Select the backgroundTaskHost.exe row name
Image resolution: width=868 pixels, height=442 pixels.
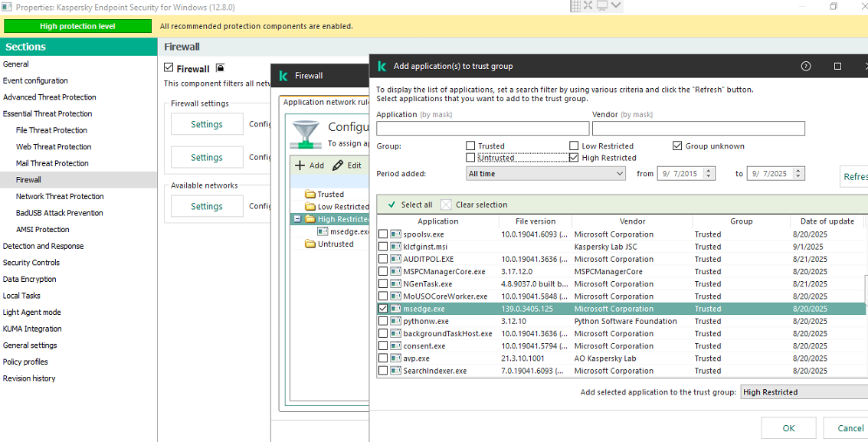coord(447,333)
